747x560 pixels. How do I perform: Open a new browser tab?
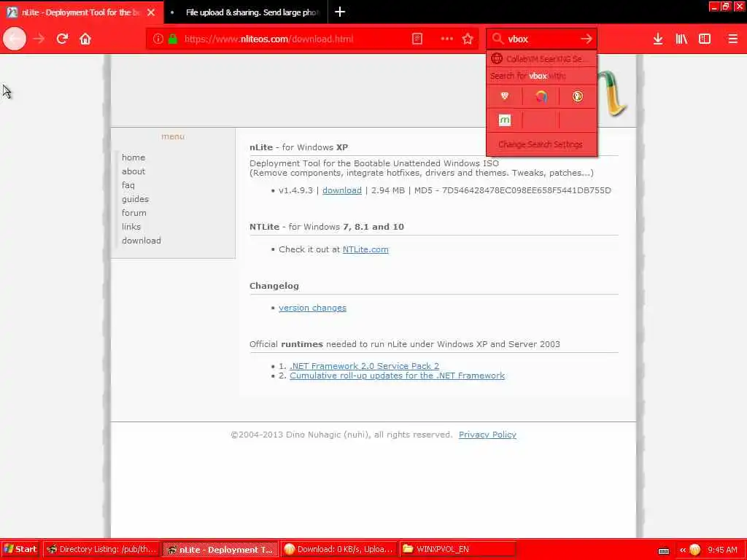pos(340,12)
